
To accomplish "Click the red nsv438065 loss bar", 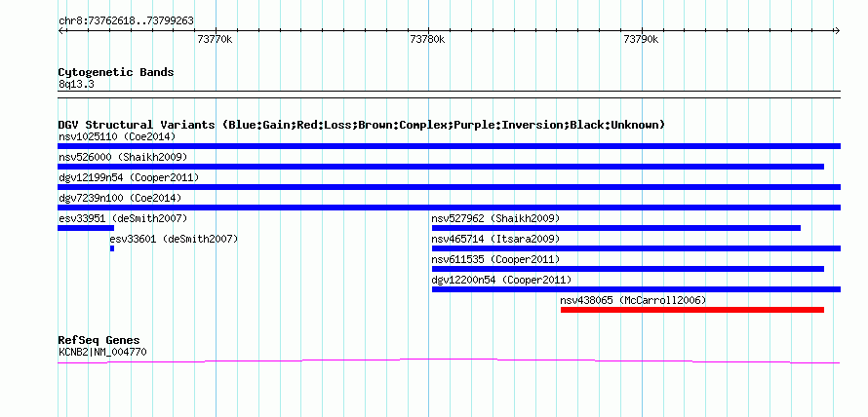I will point(692,310).
